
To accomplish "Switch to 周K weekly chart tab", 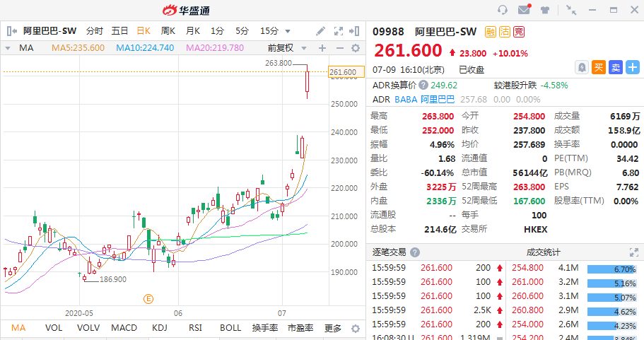I will point(168,31).
